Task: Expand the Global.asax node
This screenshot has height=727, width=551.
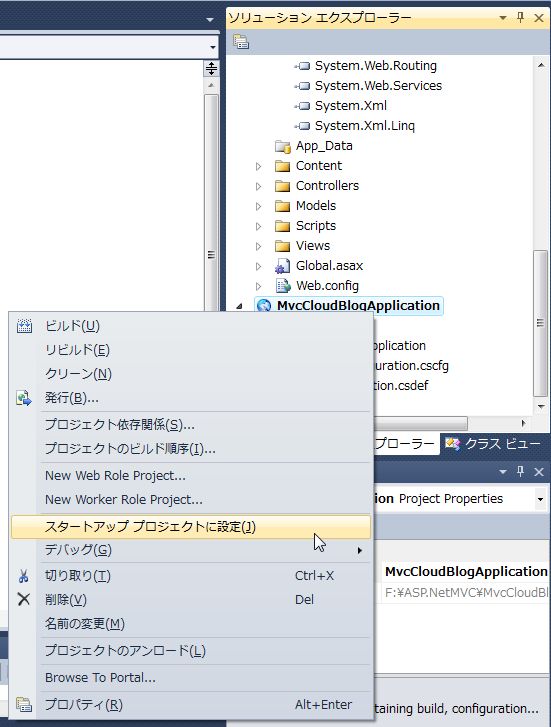Action: 259,267
